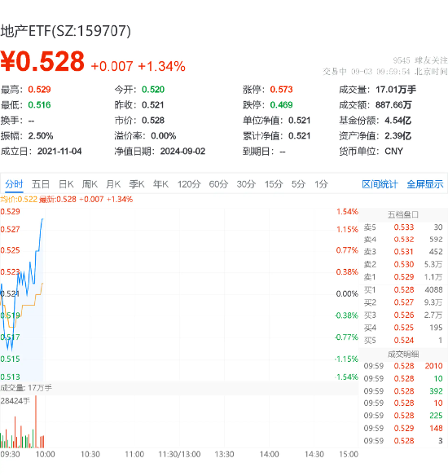Open the 1分 interval chart
The height and width of the screenshot is (476, 448).
coord(321,184)
